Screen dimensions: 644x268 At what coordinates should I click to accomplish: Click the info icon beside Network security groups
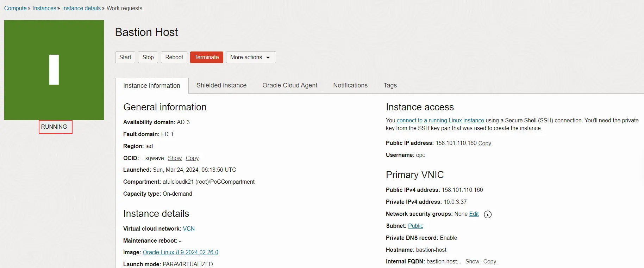click(487, 214)
